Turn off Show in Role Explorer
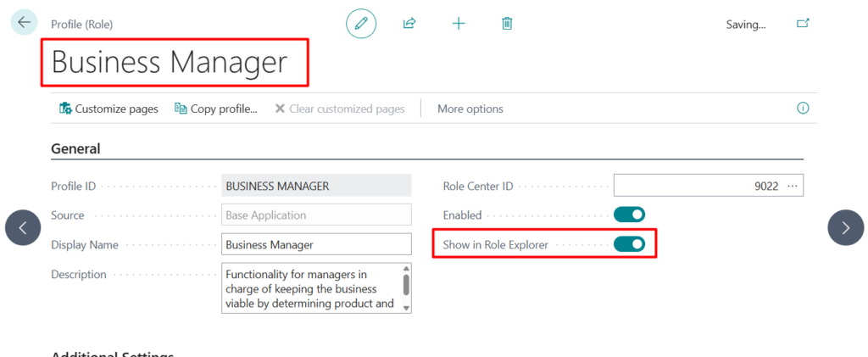 629,245
